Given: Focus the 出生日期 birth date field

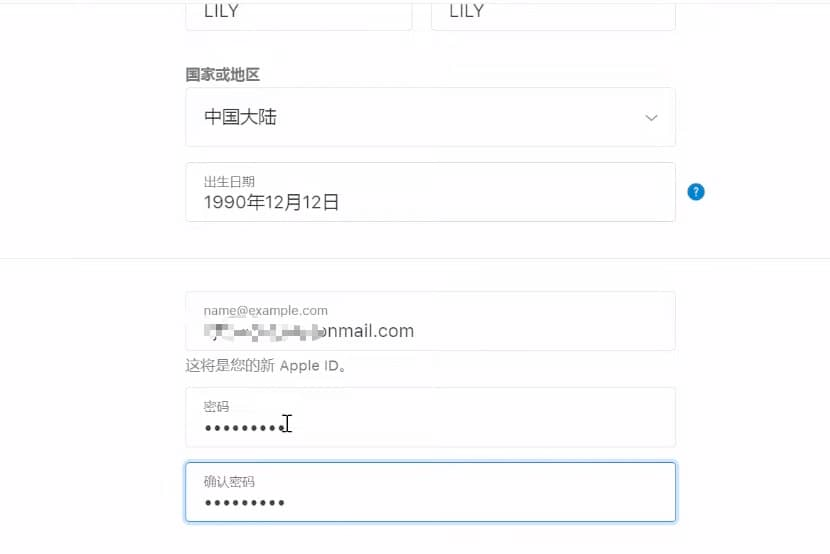Looking at the screenshot, I should [430, 192].
